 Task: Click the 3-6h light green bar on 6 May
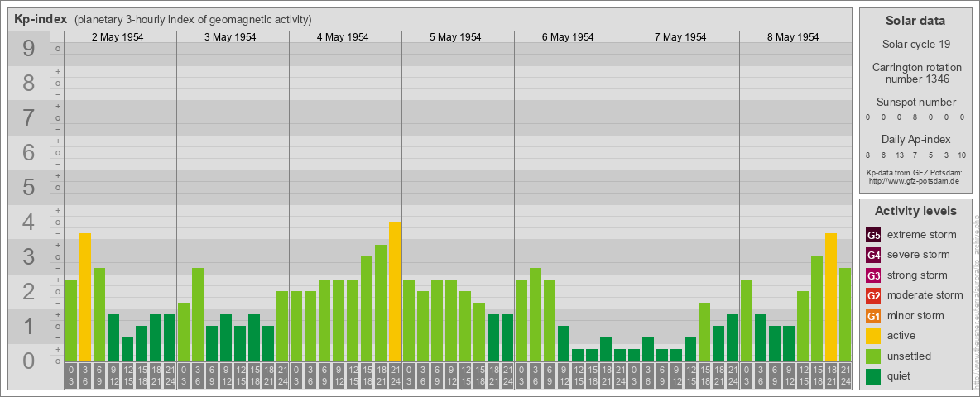pos(535,314)
